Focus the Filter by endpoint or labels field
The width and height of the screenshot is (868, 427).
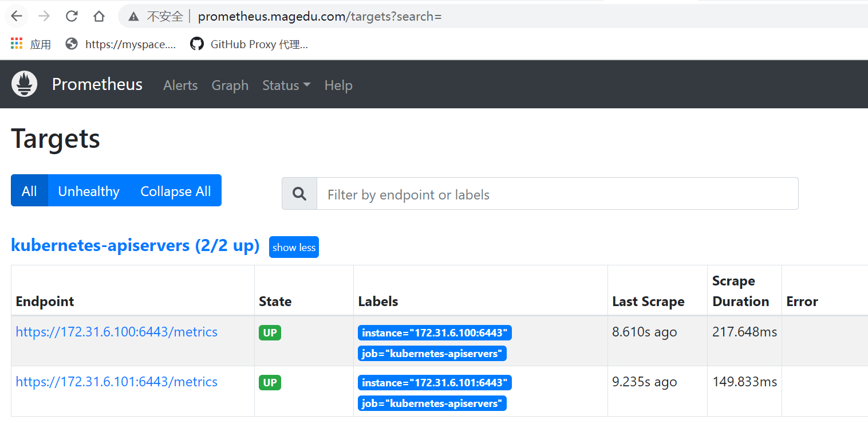point(557,194)
